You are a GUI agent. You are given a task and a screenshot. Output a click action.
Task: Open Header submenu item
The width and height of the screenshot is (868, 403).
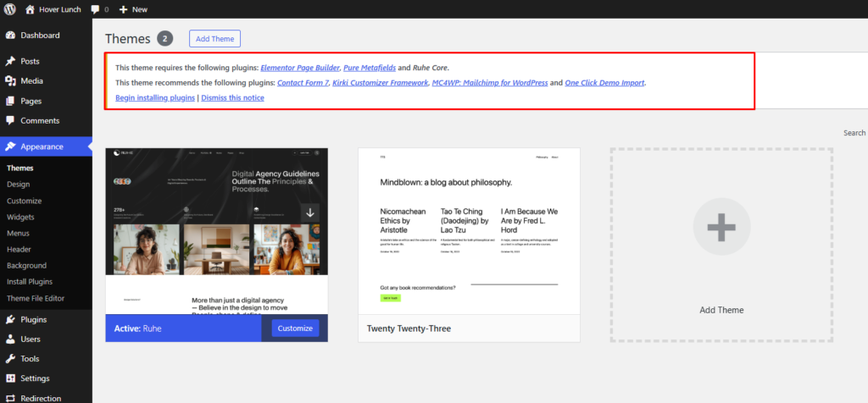(19, 249)
